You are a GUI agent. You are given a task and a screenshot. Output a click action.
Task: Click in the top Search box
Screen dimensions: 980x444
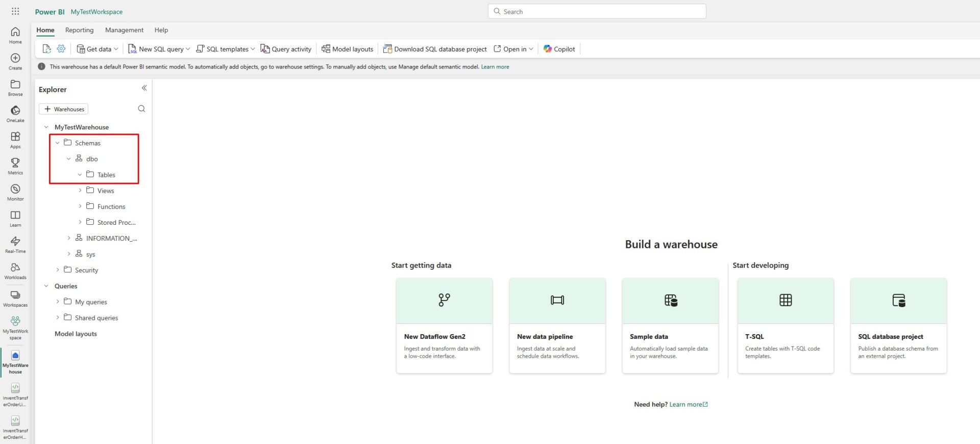(597, 11)
